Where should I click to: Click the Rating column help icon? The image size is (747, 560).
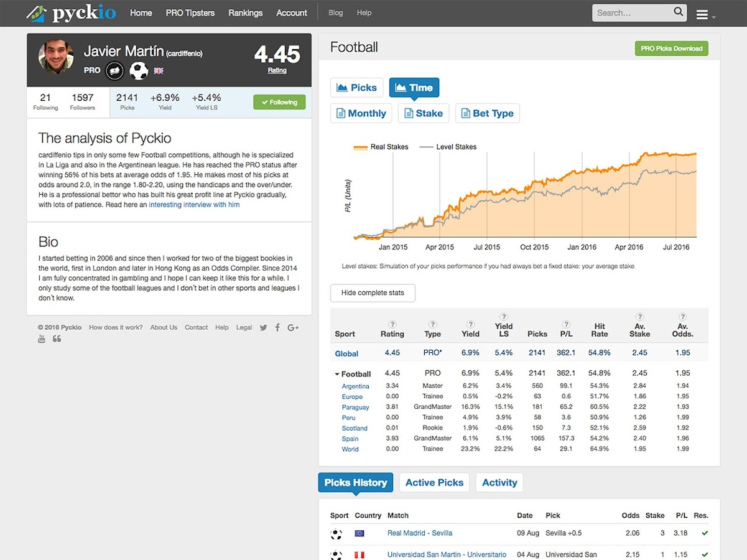(x=392, y=324)
